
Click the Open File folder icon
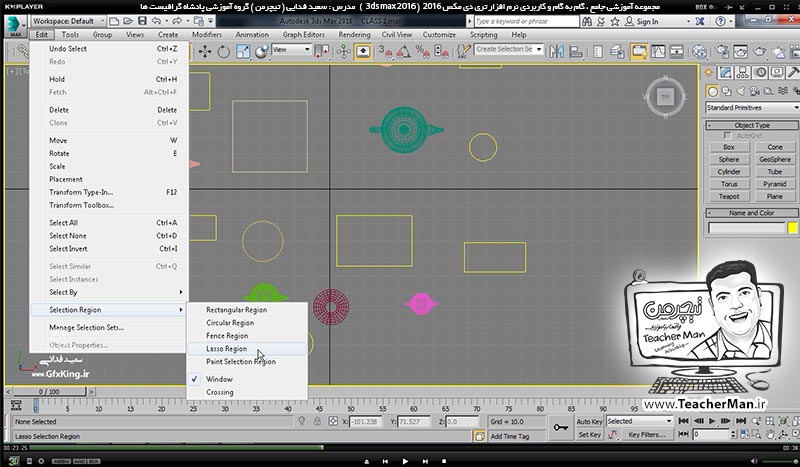[128, 21]
